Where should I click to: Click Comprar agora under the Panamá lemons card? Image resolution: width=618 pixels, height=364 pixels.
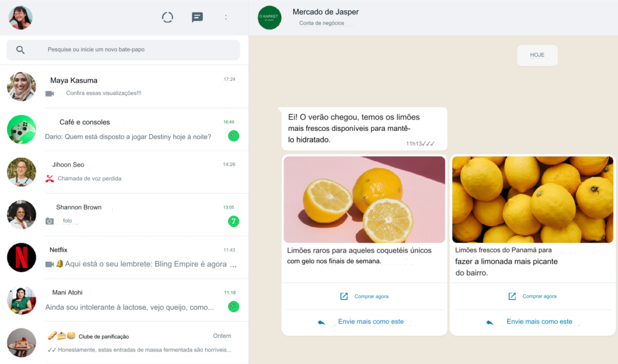tap(532, 296)
